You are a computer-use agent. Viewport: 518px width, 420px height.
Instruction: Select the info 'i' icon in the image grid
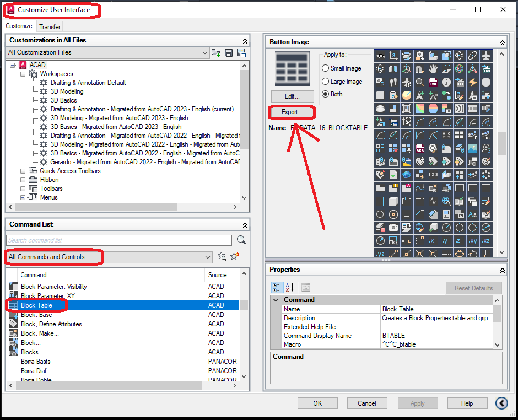click(446, 82)
